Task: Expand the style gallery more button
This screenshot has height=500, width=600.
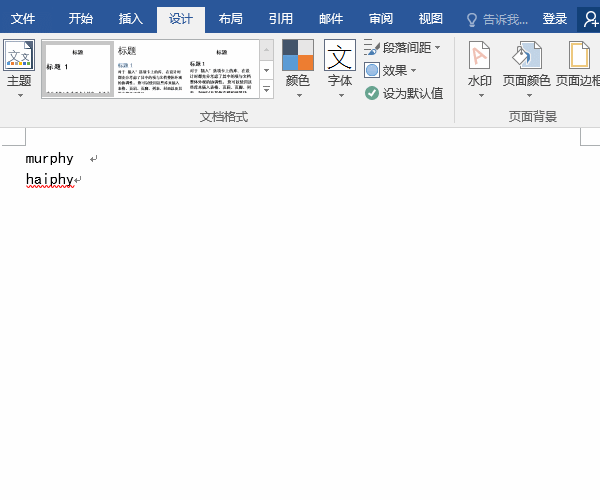Action: pos(266,89)
